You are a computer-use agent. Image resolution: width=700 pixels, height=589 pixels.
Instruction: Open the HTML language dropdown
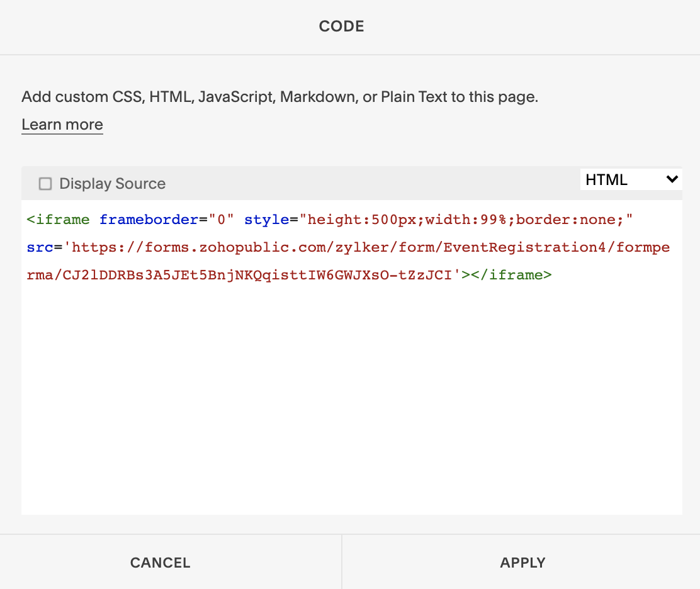point(631,179)
